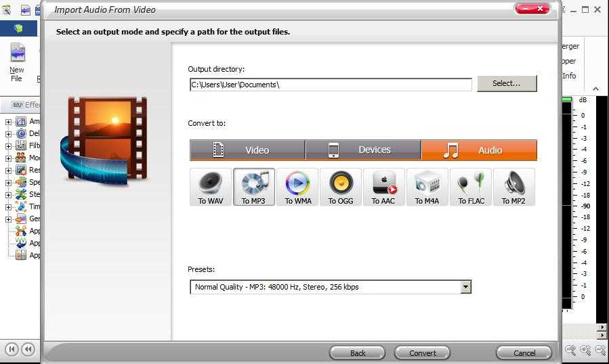
Task: Select the To OGG format button
Action: click(x=341, y=187)
